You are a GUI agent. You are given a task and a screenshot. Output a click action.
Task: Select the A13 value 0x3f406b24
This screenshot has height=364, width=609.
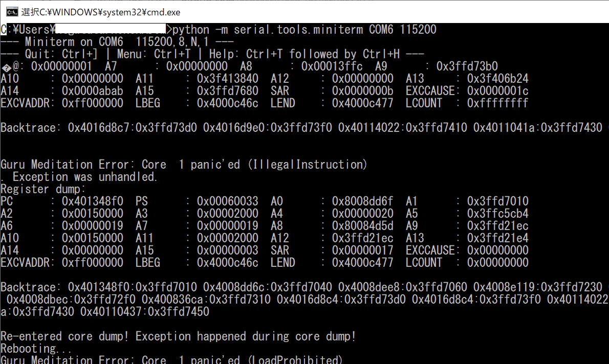[497, 79]
